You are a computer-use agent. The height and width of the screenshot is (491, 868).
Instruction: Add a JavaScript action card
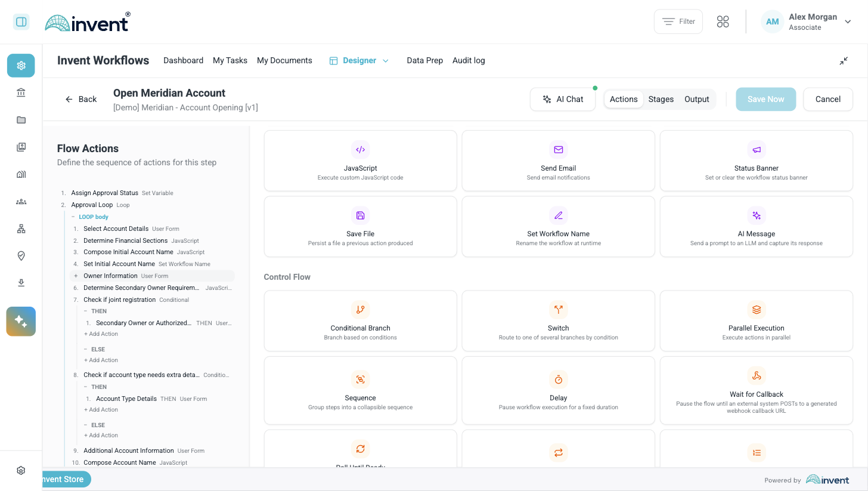click(360, 160)
